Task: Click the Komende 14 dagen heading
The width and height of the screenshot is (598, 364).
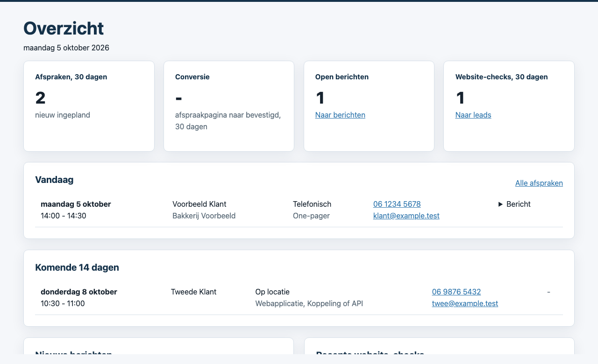Action: [x=77, y=267]
